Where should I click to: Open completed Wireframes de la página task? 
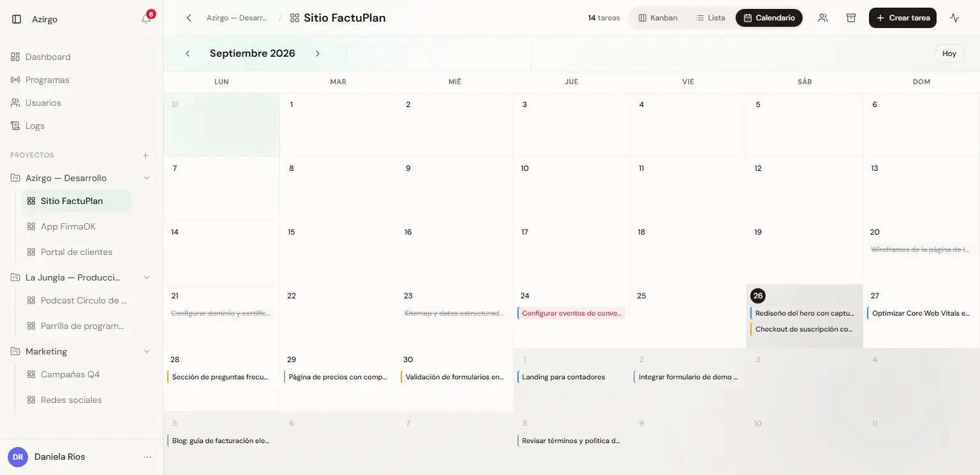[921, 249]
